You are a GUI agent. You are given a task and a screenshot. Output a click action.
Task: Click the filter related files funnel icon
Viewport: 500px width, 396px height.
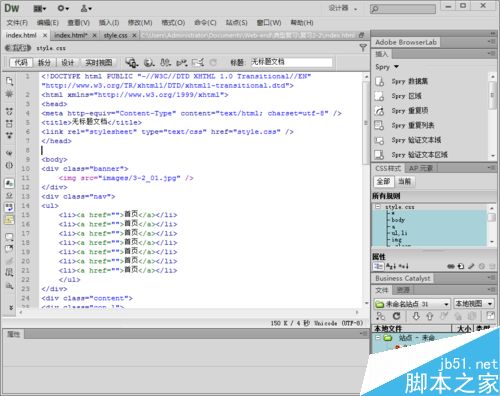tap(363, 48)
